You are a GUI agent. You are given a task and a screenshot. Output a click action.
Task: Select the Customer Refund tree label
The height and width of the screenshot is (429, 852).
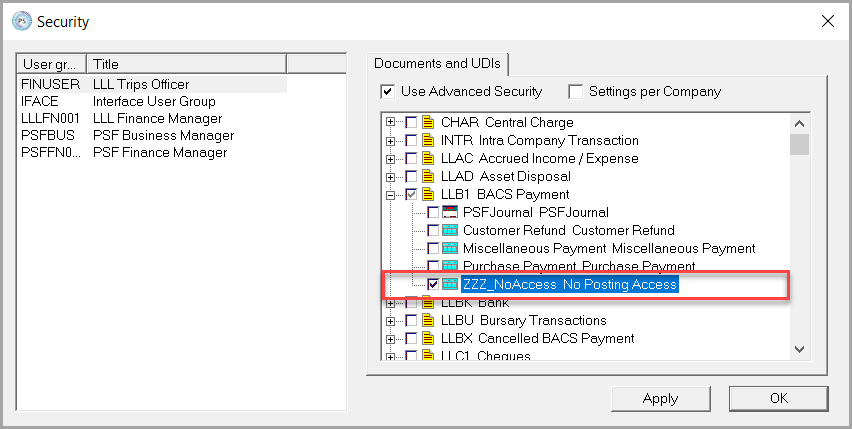[569, 230]
